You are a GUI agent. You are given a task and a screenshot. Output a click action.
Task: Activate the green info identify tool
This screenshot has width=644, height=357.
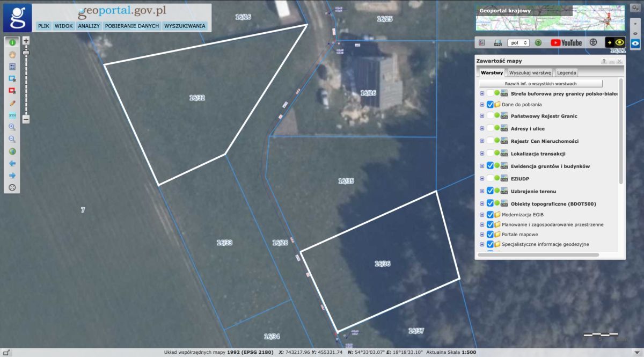coord(12,42)
